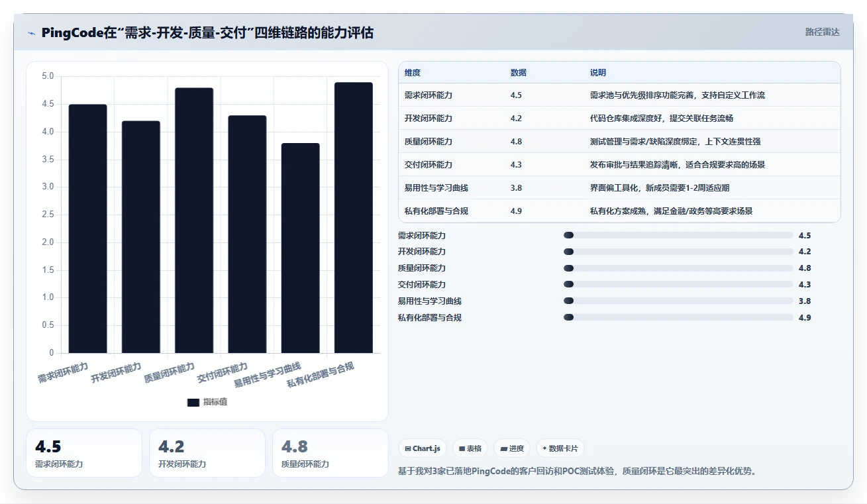
Task: Click table cell 质量闭环能力
Action: 429,142
